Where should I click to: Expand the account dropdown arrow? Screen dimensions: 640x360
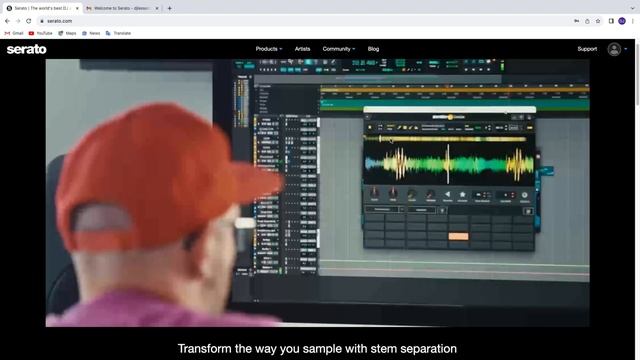(626, 49)
